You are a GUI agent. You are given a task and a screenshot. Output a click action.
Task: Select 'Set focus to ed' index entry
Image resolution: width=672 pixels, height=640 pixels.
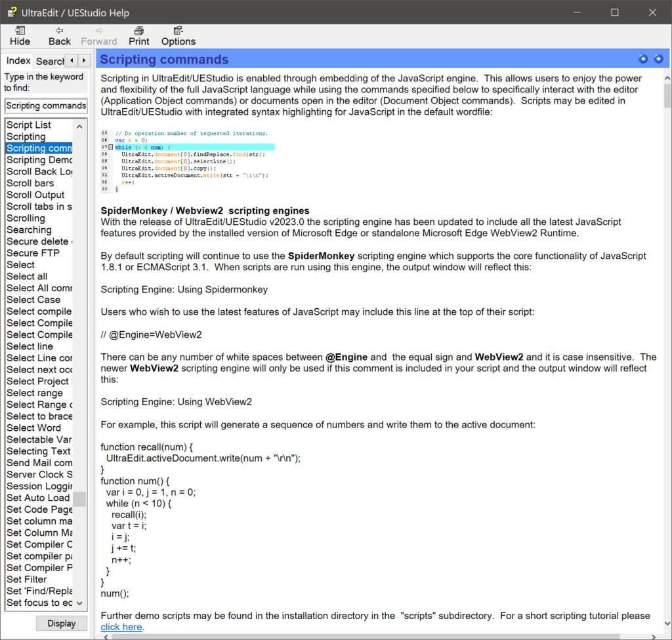pyautogui.click(x=39, y=603)
